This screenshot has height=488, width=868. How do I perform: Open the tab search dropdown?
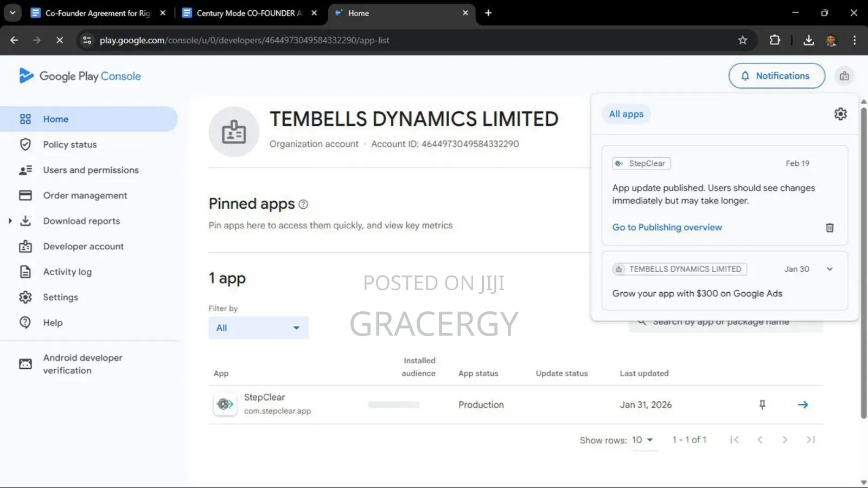pyautogui.click(x=12, y=13)
